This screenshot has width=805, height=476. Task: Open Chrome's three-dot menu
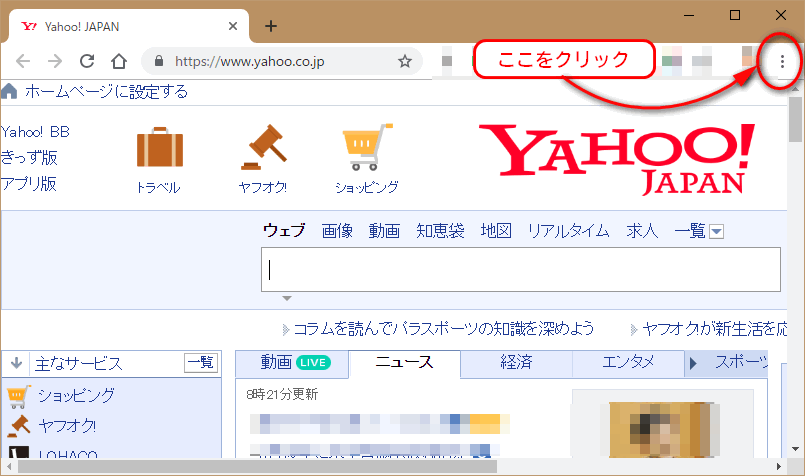click(781, 61)
